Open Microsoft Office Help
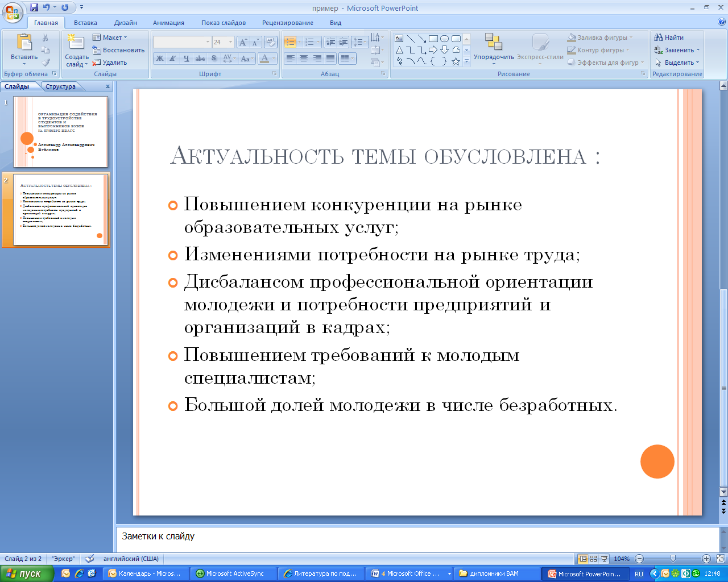 point(722,23)
